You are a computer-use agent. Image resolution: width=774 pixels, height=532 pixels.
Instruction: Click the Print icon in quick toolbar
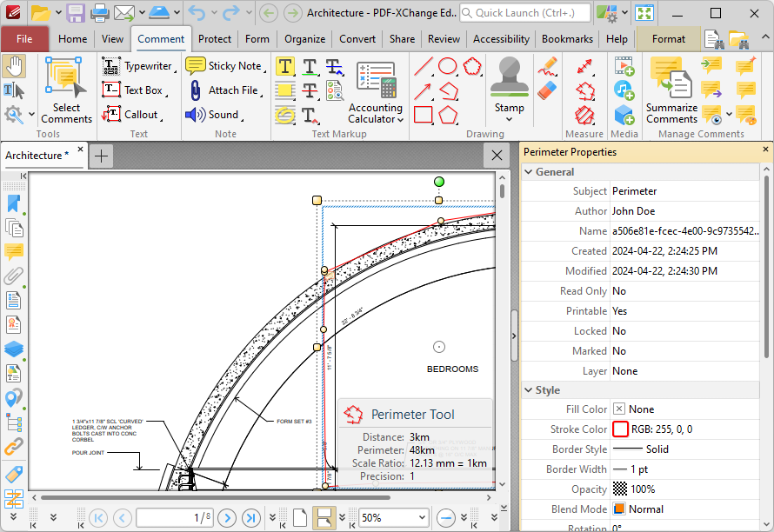(x=99, y=13)
